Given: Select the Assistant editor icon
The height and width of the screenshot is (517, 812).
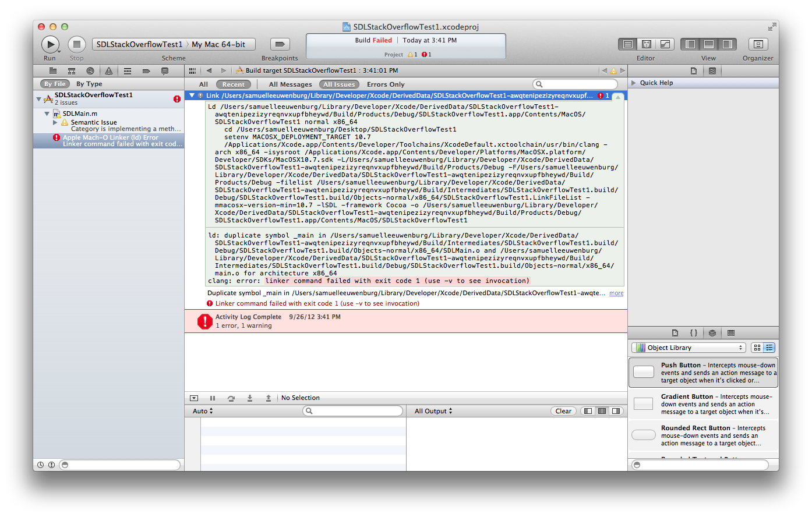Looking at the screenshot, I should coord(647,44).
